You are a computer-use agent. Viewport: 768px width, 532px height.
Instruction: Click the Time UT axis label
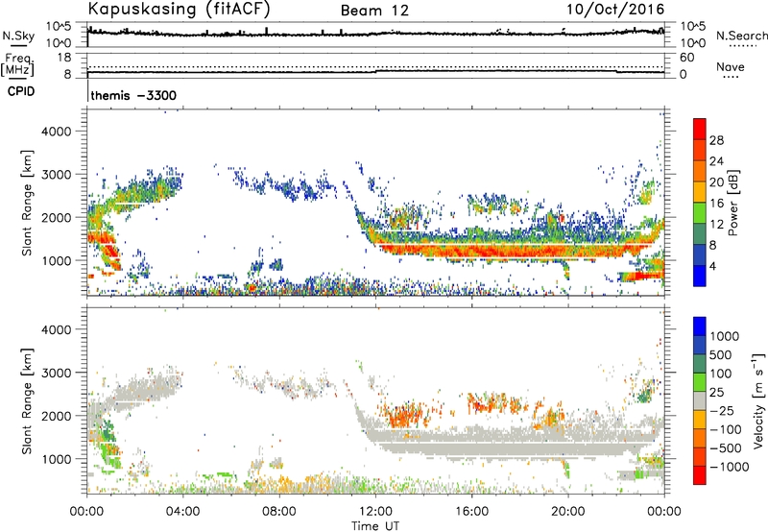(x=375, y=526)
